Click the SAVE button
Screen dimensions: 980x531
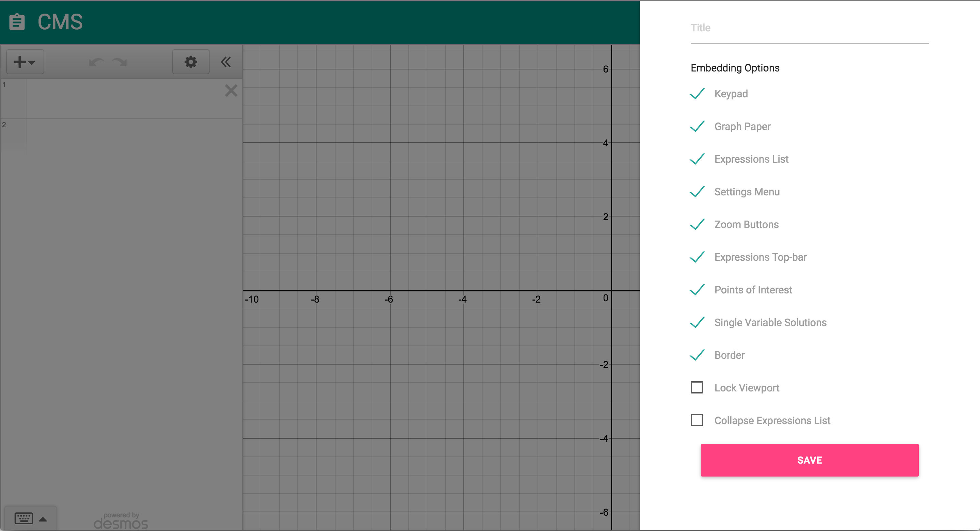click(810, 460)
